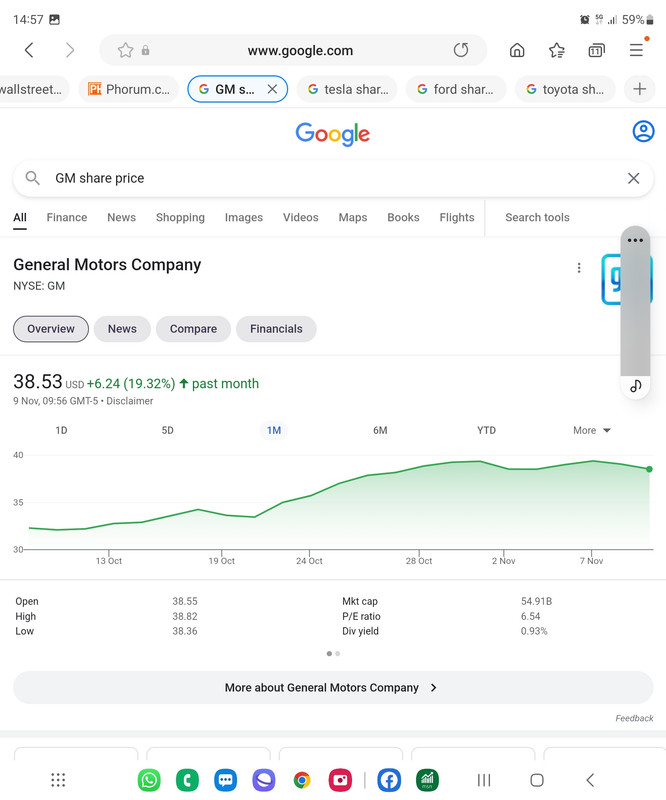Screen dimensions: 666x800
Task: Open the Finance search tab
Action: [67, 217]
